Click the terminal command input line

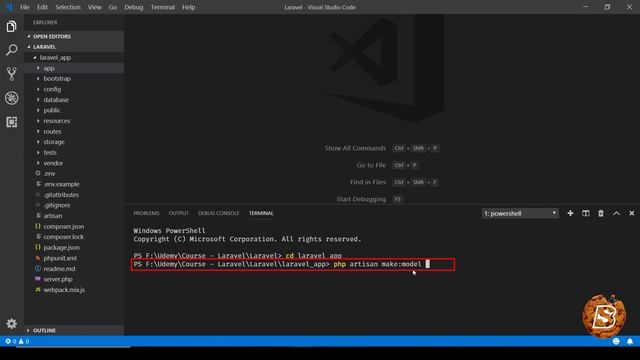coord(293,264)
